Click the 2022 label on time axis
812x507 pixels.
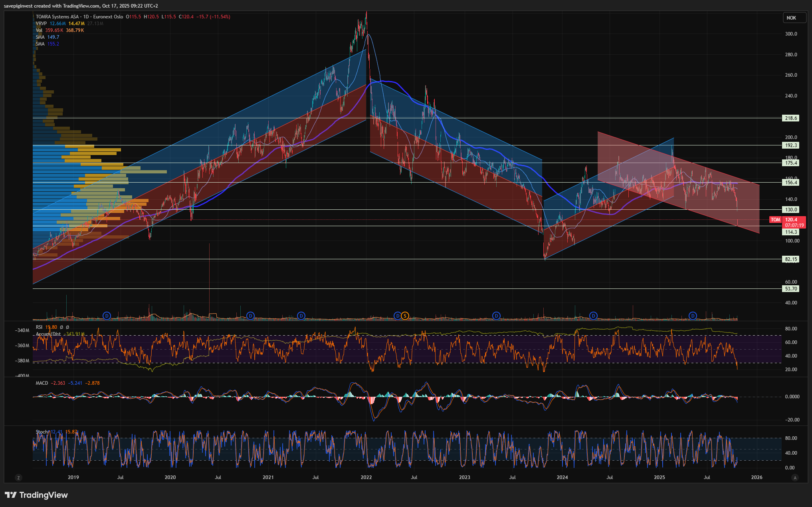pos(366,477)
